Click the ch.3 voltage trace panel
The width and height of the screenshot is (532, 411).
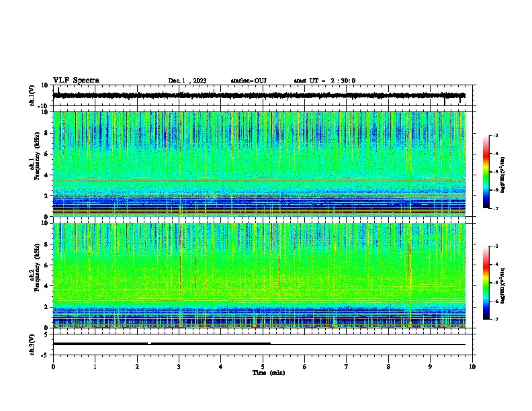tap(264, 345)
